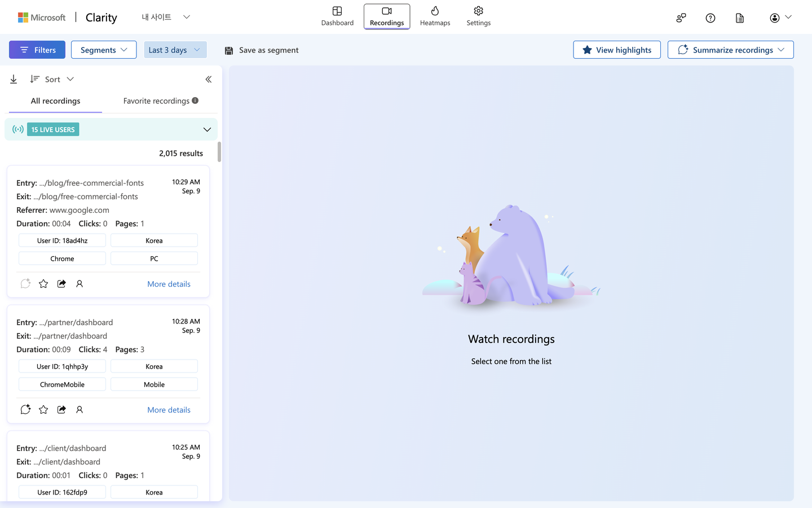Share the free-commercial-fonts recording
This screenshot has width=812, height=508.
tap(61, 284)
